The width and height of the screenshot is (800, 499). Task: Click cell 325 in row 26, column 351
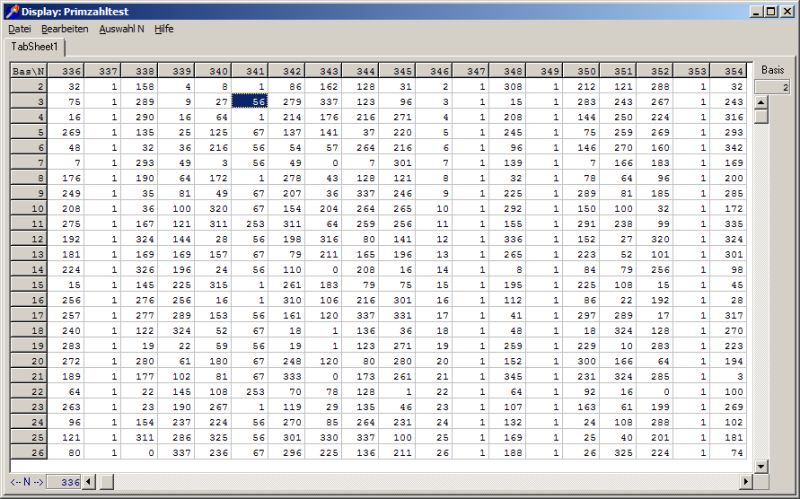617,452
